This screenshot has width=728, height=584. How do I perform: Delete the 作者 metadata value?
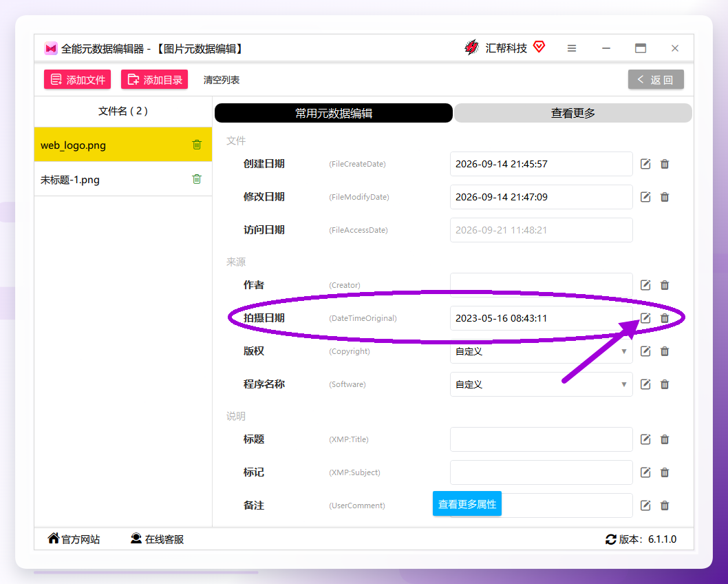665,285
